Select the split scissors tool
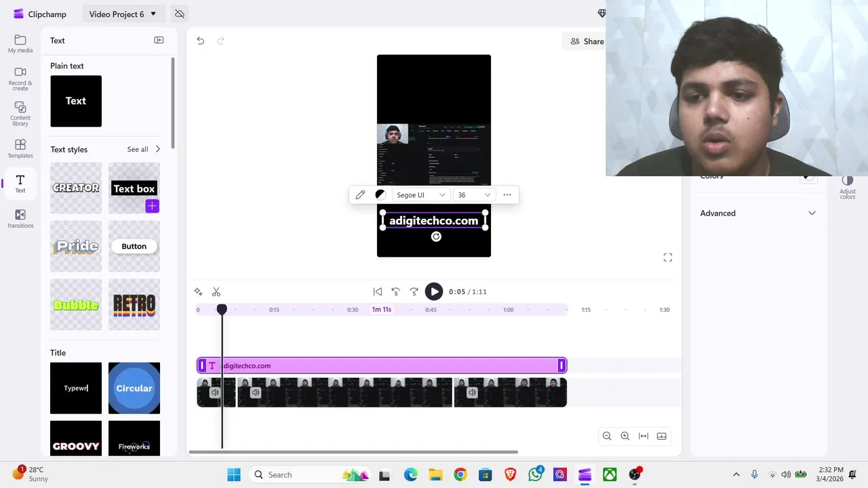868x488 pixels. point(216,291)
